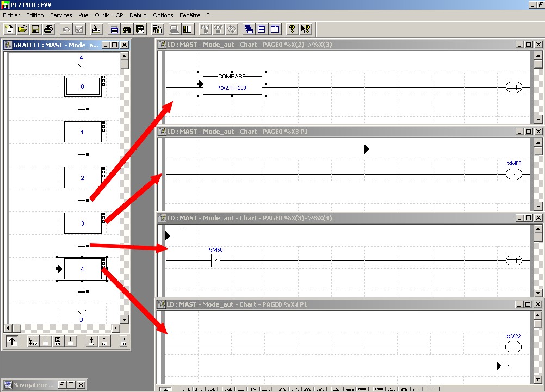Viewport: 545px width, 392px height.
Task: Open the Debug menu
Action: click(x=138, y=15)
